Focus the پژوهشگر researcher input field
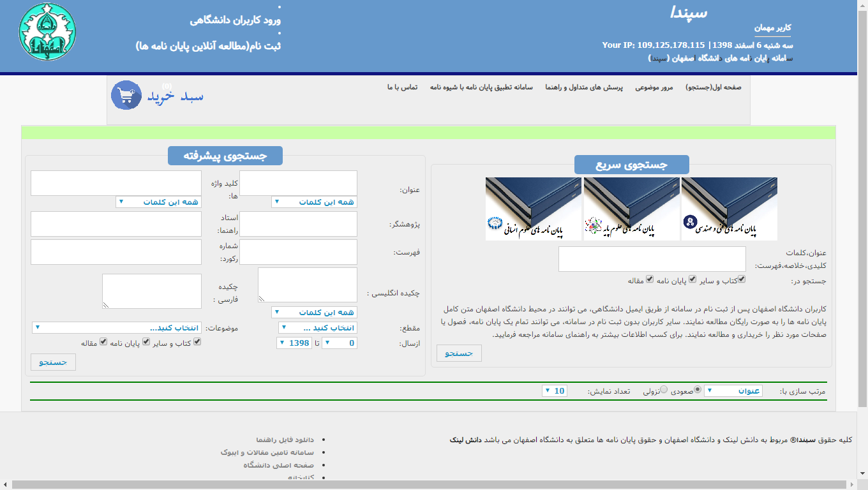 coord(298,224)
